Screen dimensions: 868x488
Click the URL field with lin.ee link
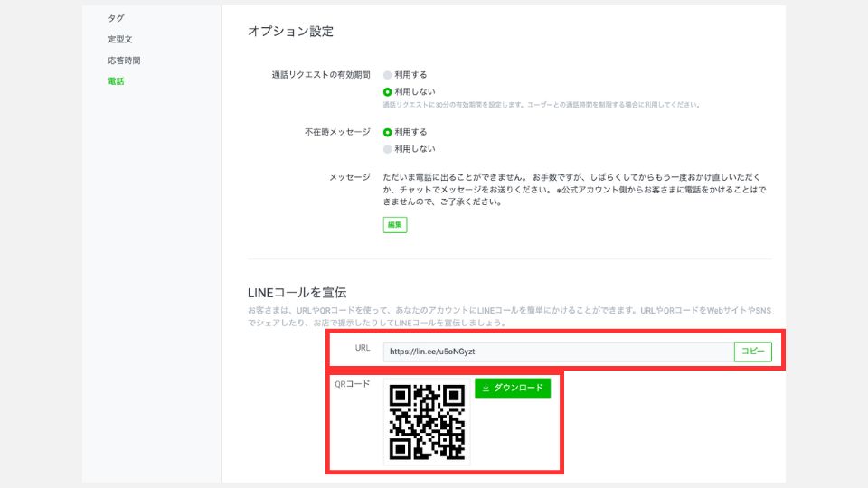click(x=559, y=352)
